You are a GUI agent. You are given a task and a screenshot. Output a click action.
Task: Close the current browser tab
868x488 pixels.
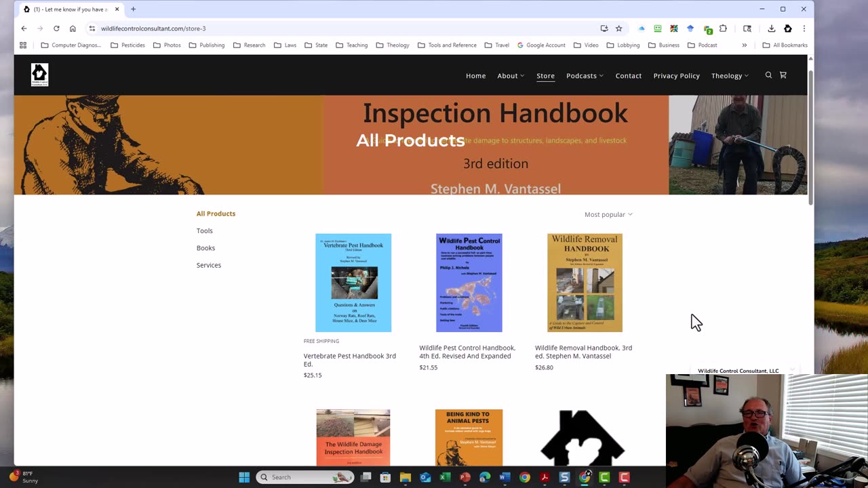tap(117, 9)
